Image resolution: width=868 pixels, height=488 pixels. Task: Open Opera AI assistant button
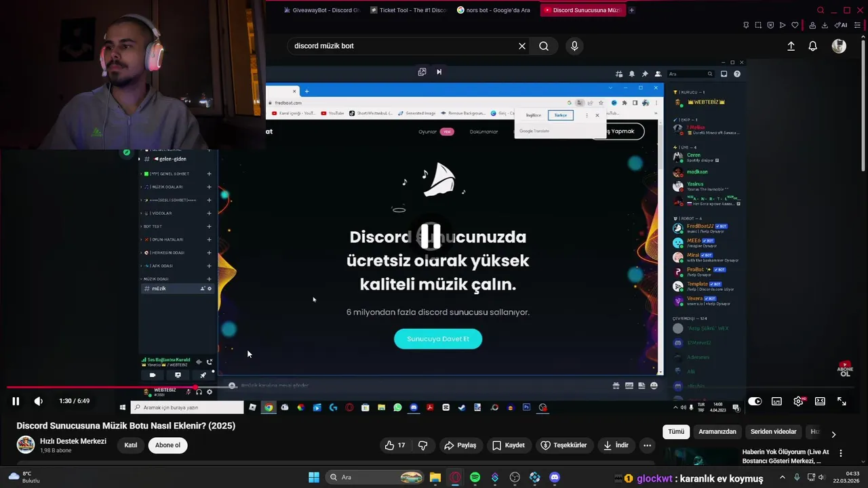(x=841, y=25)
